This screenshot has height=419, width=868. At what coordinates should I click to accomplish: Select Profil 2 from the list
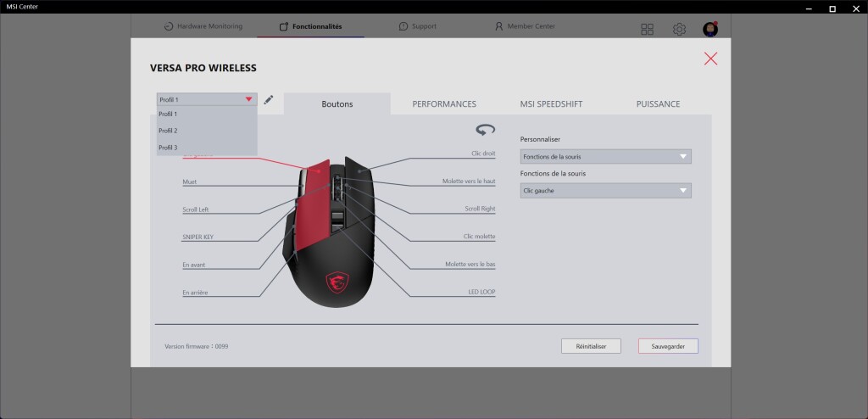pos(169,131)
